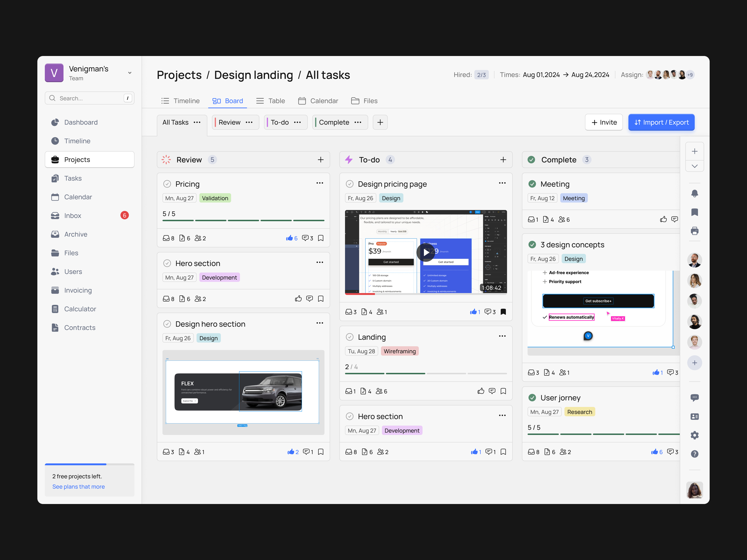Expand the Venigman's Team workspace switcher
The height and width of the screenshot is (560, 747).
pos(130,73)
